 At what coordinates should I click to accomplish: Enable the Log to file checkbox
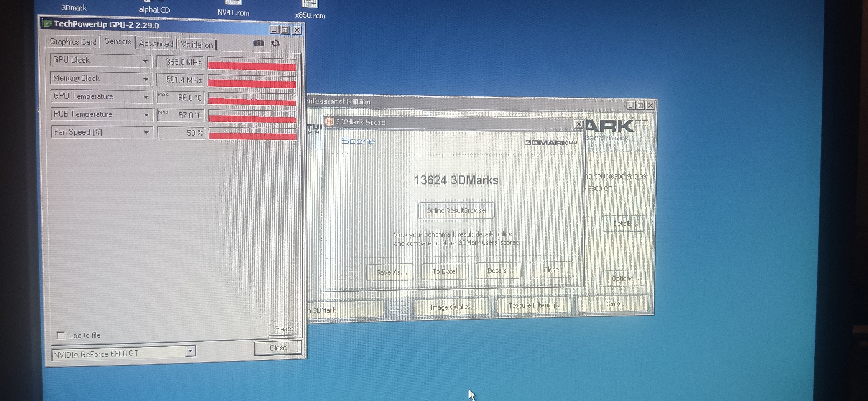click(x=61, y=335)
